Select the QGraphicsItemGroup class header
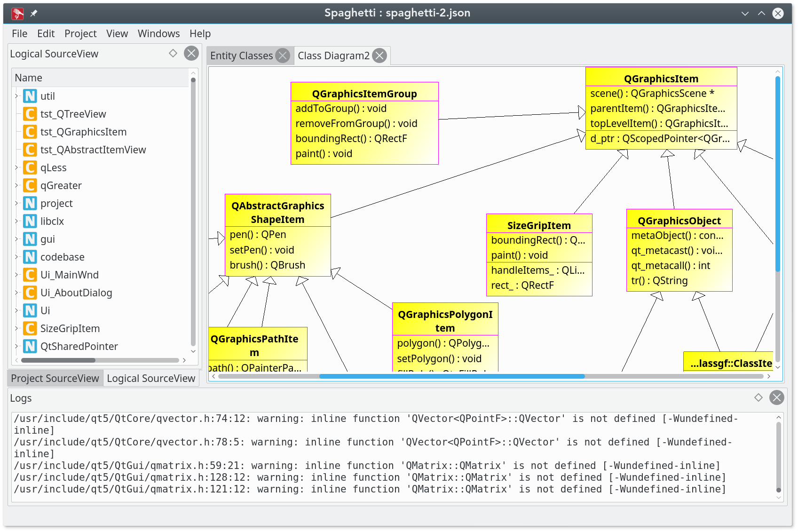 click(x=364, y=94)
